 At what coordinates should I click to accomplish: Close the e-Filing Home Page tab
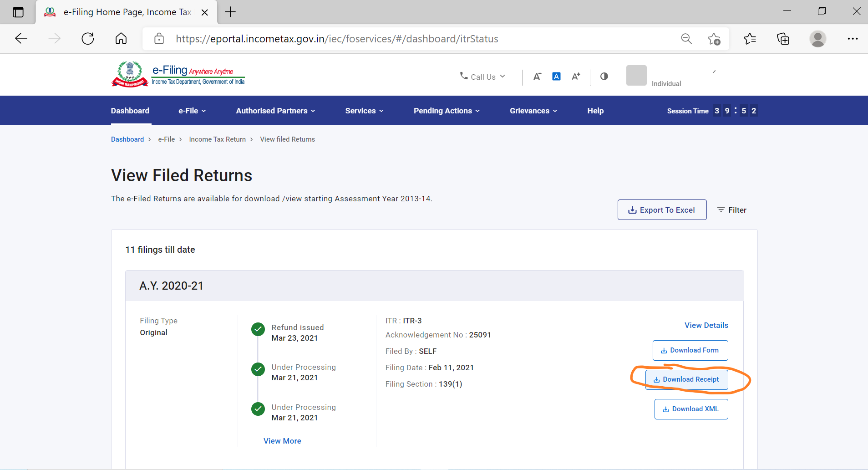tap(205, 12)
